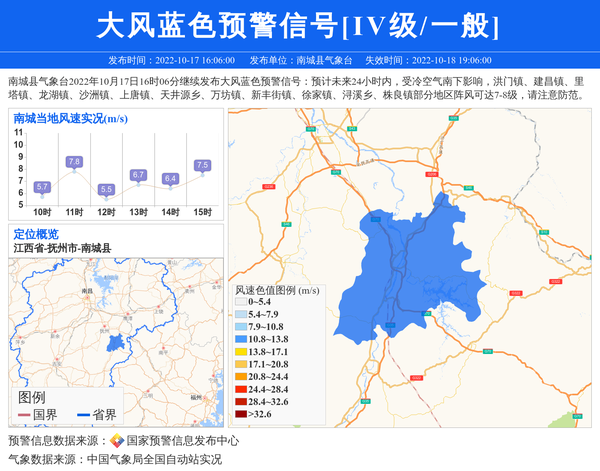Click the 7.8 data label at 11时

[x=74, y=162]
